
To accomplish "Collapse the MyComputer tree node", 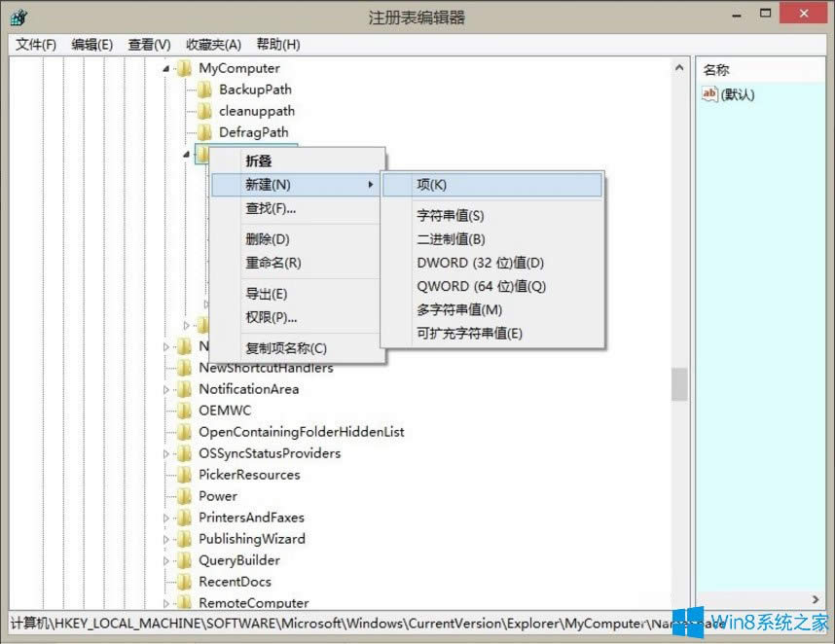I will pyautogui.click(x=165, y=68).
